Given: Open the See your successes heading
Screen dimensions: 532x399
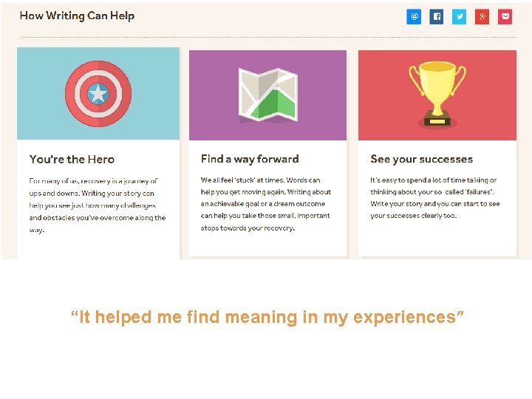Looking at the screenshot, I should click(421, 159).
